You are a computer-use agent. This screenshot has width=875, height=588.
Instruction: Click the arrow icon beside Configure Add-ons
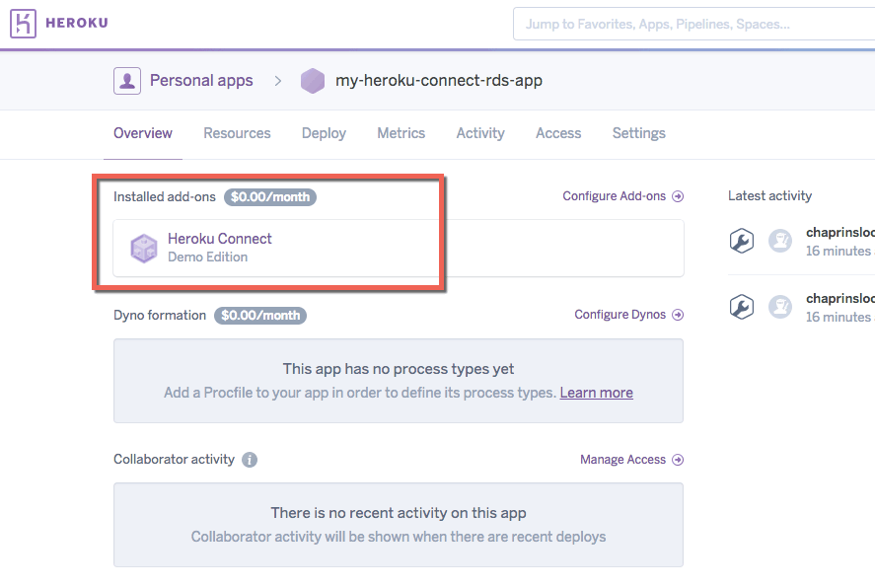point(678,196)
